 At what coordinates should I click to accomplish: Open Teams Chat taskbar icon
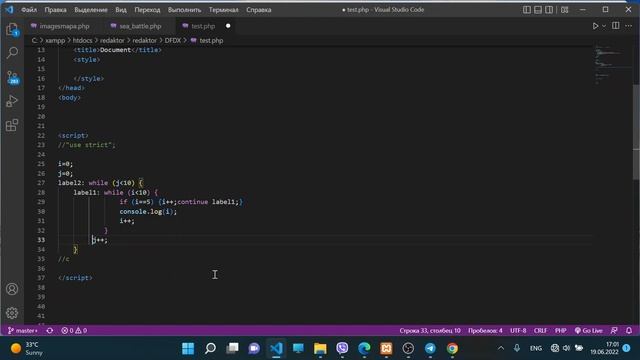click(x=254, y=348)
